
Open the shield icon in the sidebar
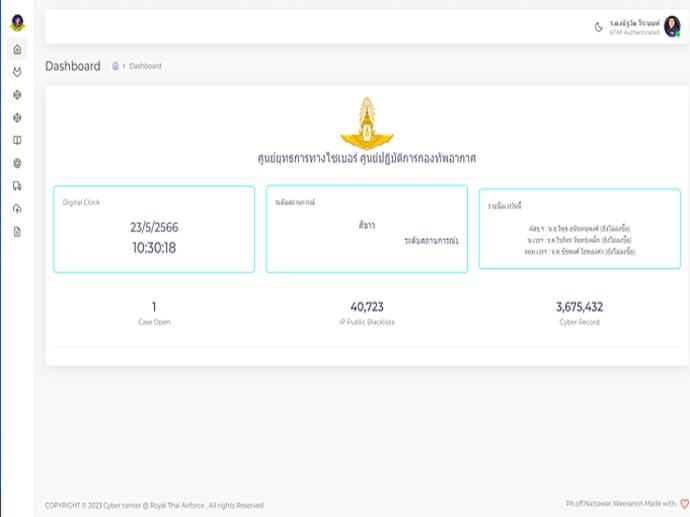(x=17, y=72)
